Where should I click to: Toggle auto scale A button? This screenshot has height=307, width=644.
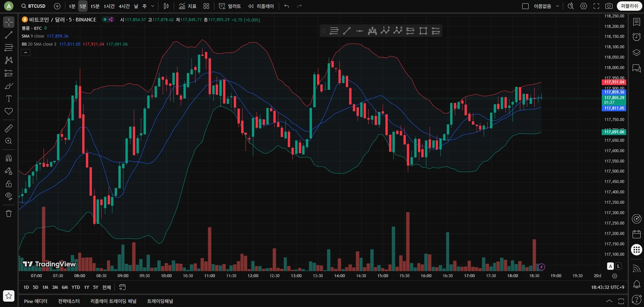(610, 266)
